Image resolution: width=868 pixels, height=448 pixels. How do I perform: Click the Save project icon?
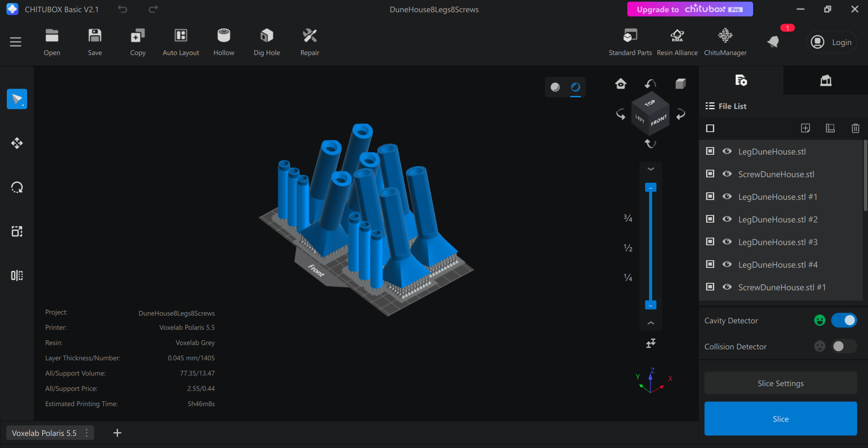tap(95, 43)
